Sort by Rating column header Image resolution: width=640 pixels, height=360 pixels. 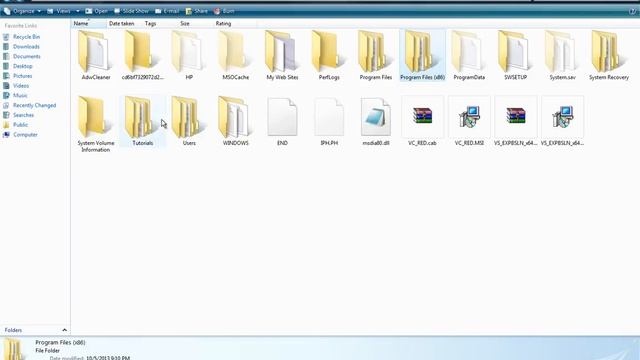pos(223,24)
